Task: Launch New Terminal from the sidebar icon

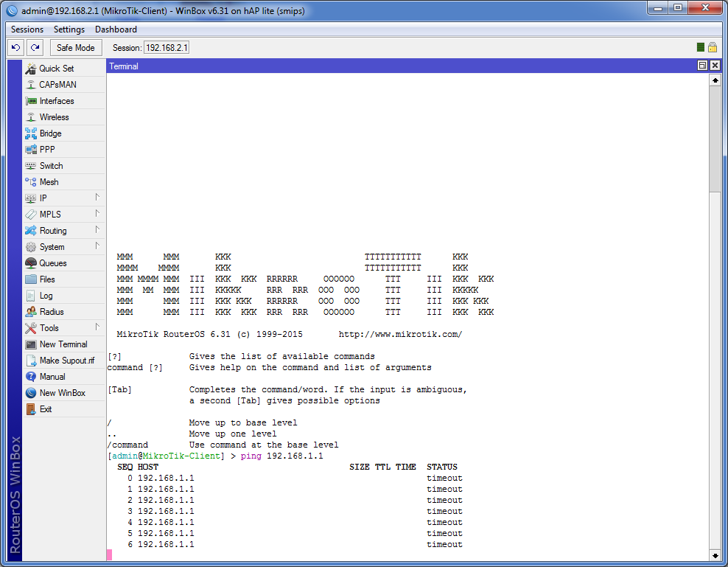Action: (x=31, y=344)
